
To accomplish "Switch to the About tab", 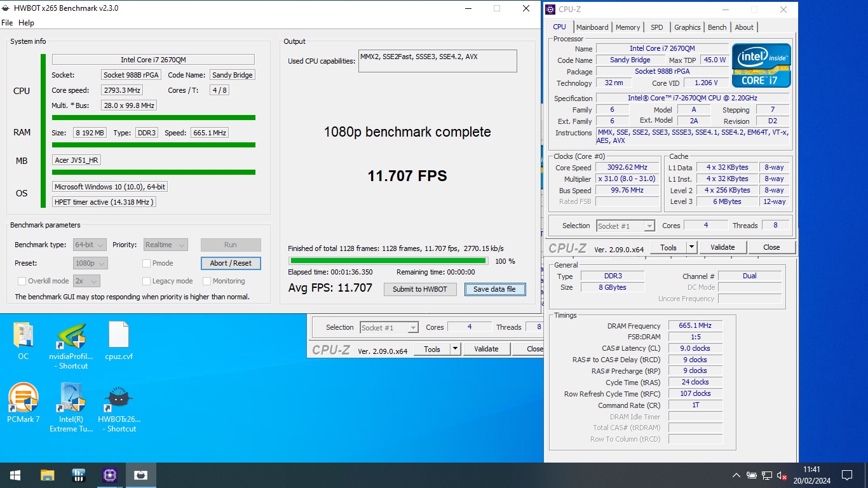I will 744,27.
